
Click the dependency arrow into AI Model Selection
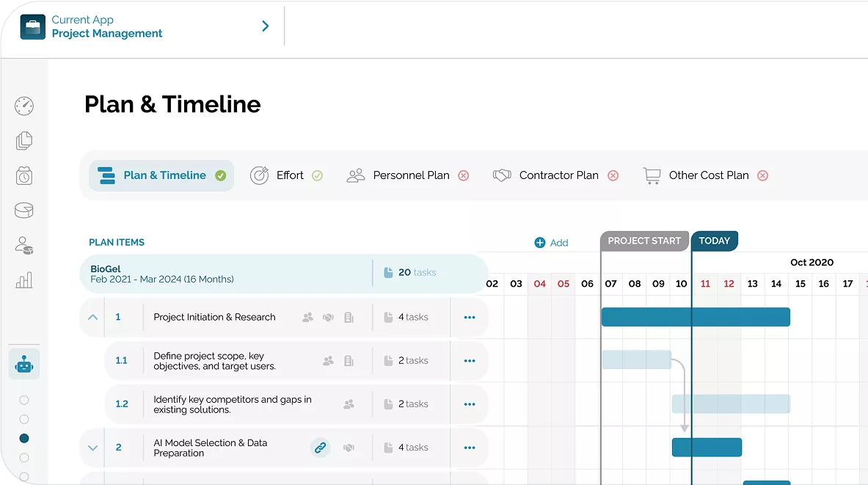click(x=685, y=428)
